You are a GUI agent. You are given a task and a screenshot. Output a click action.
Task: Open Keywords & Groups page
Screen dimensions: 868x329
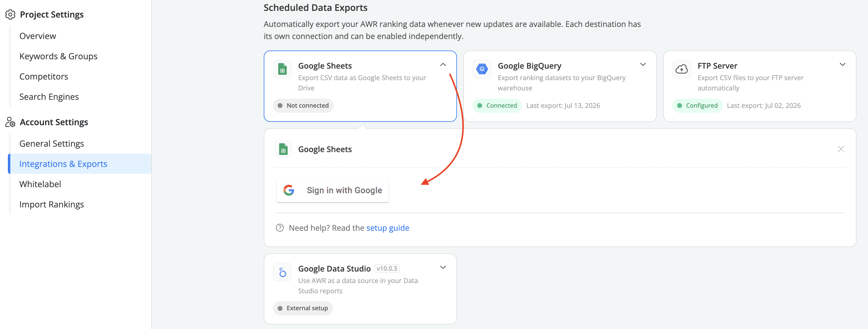[x=58, y=56]
